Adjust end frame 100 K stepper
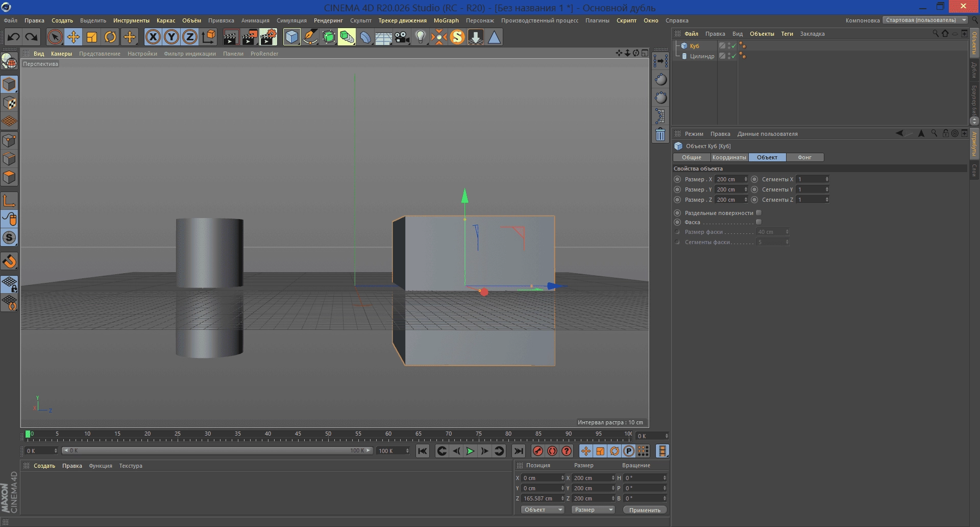The width and height of the screenshot is (980, 527). [x=407, y=451]
